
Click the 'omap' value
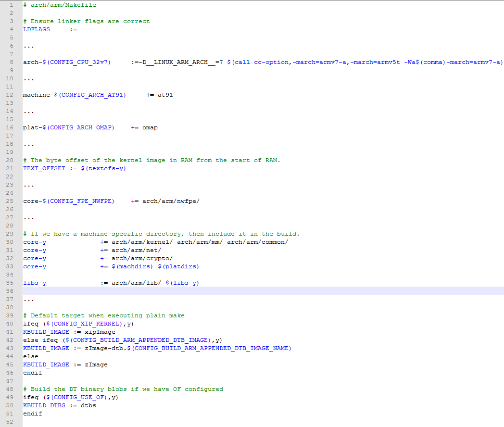tap(150, 127)
